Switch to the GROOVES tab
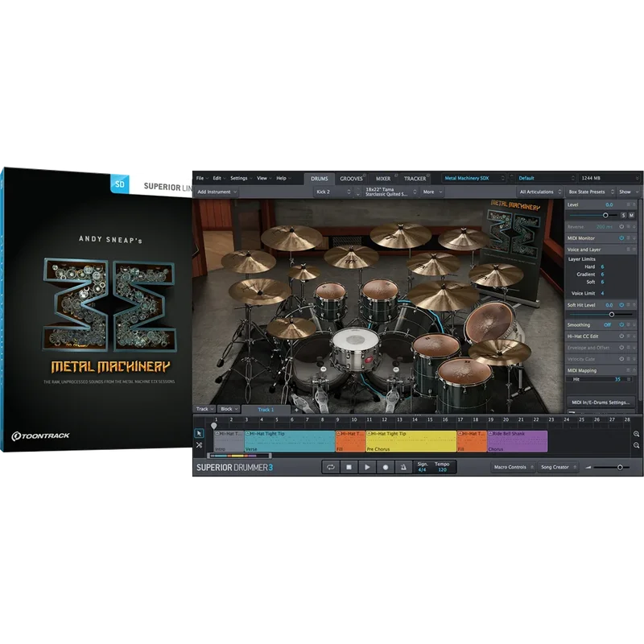 pyautogui.click(x=351, y=179)
